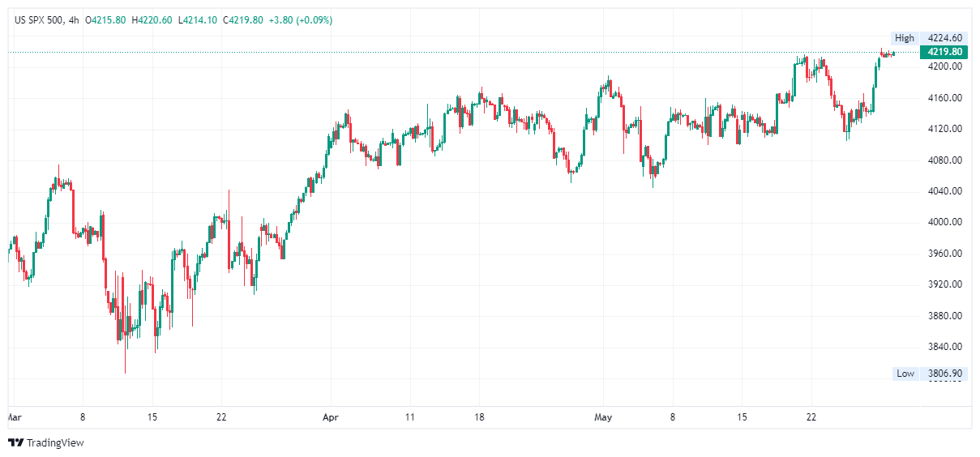Click the green 4219.80 current price label

coord(944,52)
